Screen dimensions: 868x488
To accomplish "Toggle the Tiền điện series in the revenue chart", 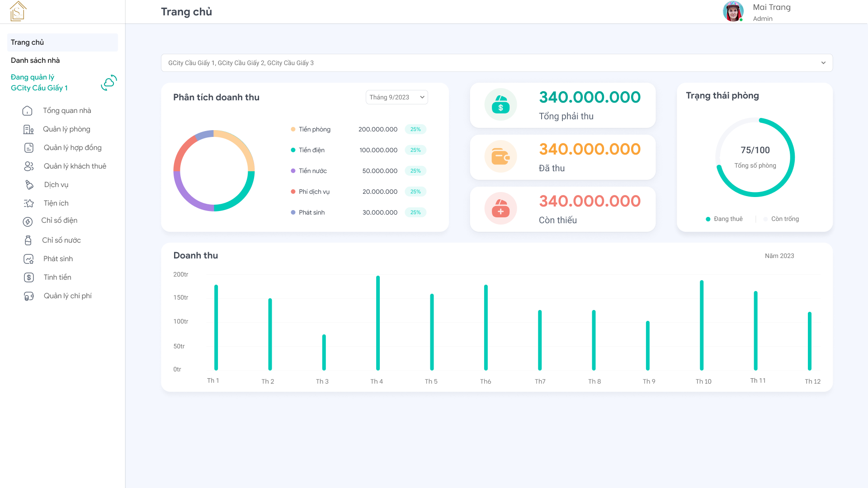I will [x=311, y=150].
